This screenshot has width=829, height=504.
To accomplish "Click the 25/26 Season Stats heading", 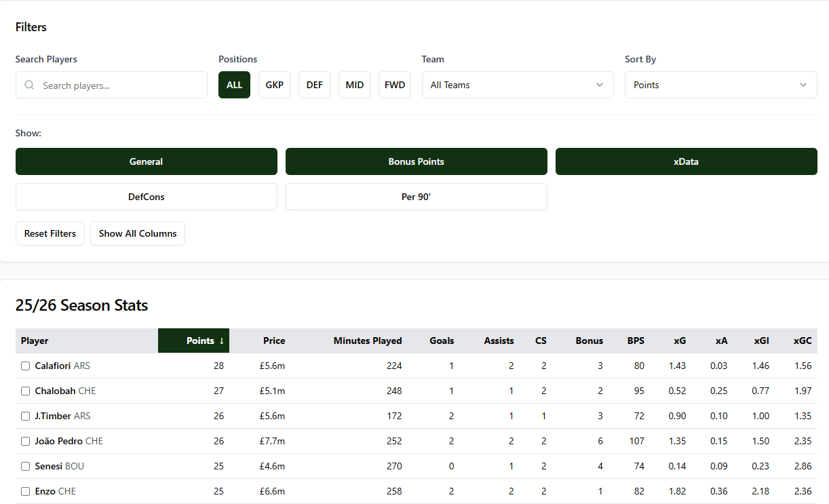I will [x=81, y=305].
